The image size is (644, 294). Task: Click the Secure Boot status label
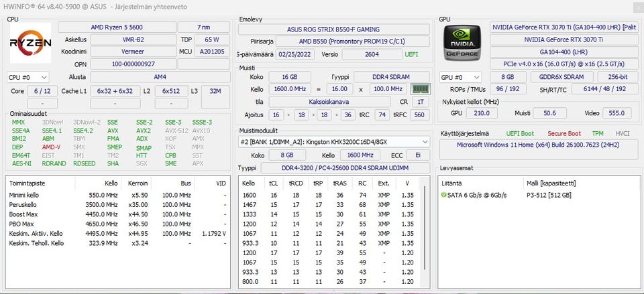564,134
